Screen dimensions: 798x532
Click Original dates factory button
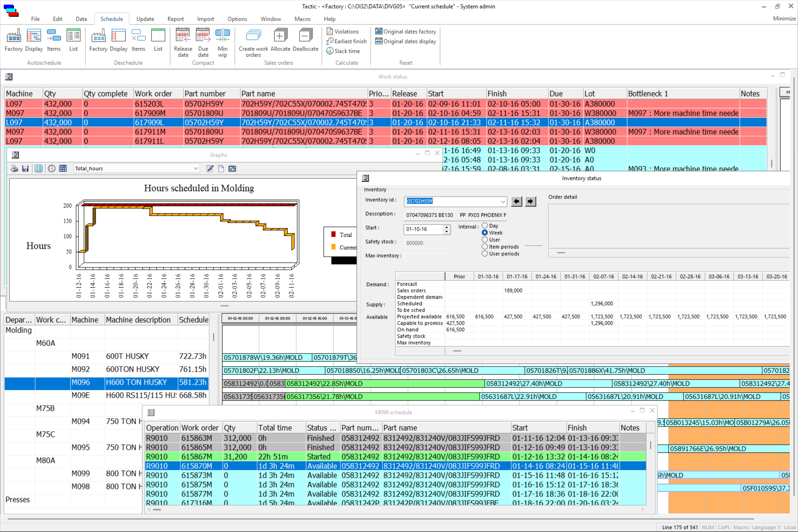coord(405,32)
